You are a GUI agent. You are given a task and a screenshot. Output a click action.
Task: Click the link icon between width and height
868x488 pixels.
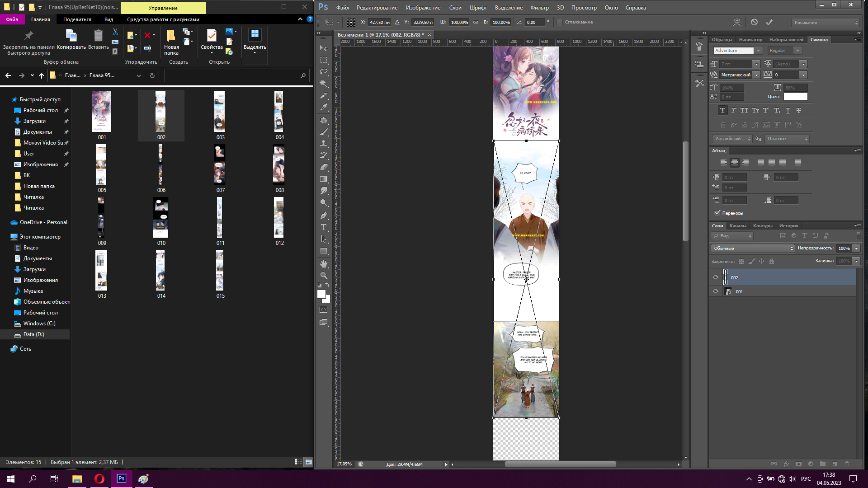coord(476,22)
